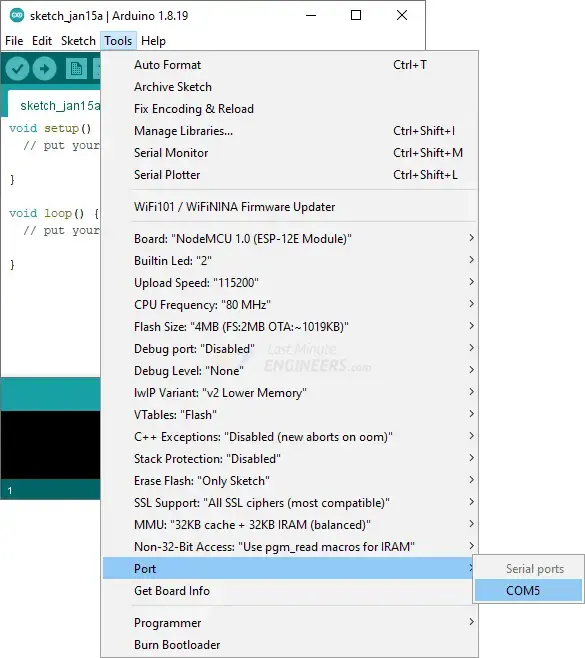
Task: Click the void setup() code line
Action: point(50,128)
